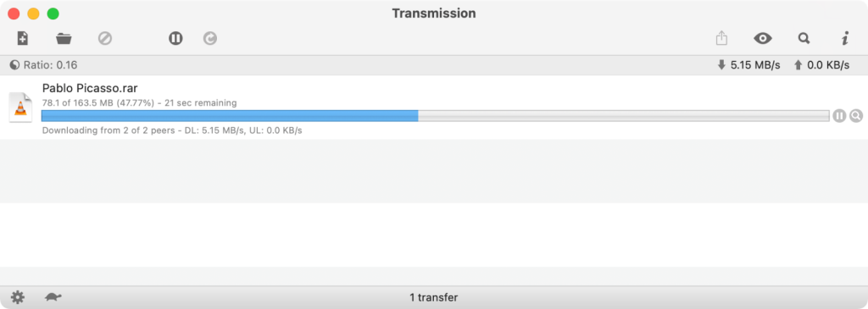Reveal Pablo Picasso.rar in Finder
This screenshot has width=868, height=309.
point(856,115)
